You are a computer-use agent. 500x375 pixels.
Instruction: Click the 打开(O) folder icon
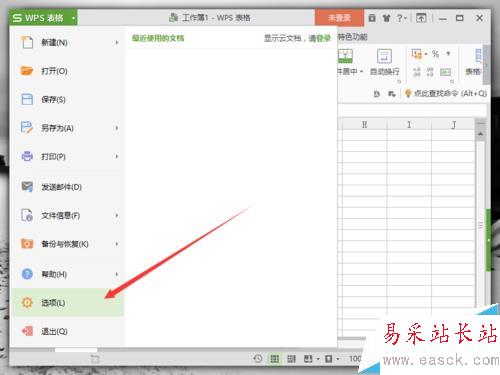tap(27, 71)
